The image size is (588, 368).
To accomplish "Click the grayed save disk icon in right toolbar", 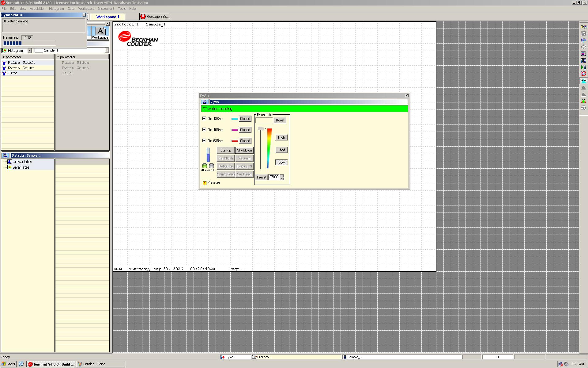I will click(583, 33).
